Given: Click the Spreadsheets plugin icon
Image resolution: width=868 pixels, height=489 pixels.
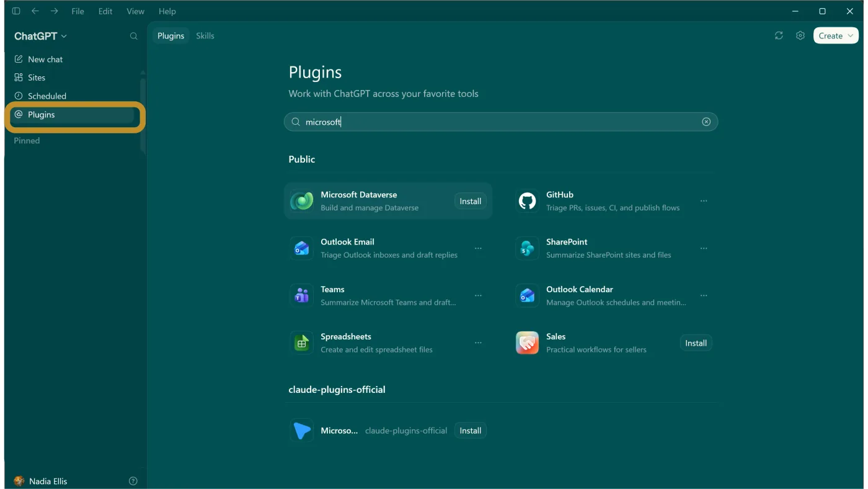Looking at the screenshot, I should pyautogui.click(x=302, y=343).
